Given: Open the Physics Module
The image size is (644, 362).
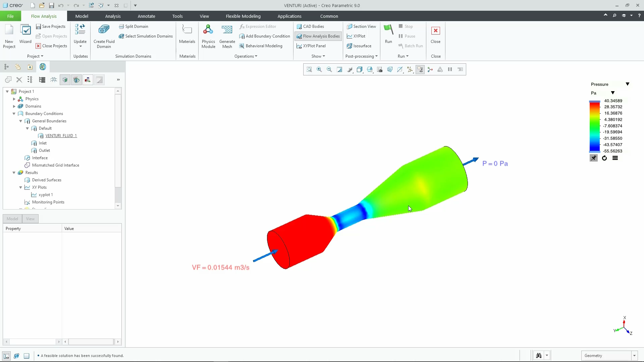Looking at the screenshot, I should pyautogui.click(x=208, y=36).
